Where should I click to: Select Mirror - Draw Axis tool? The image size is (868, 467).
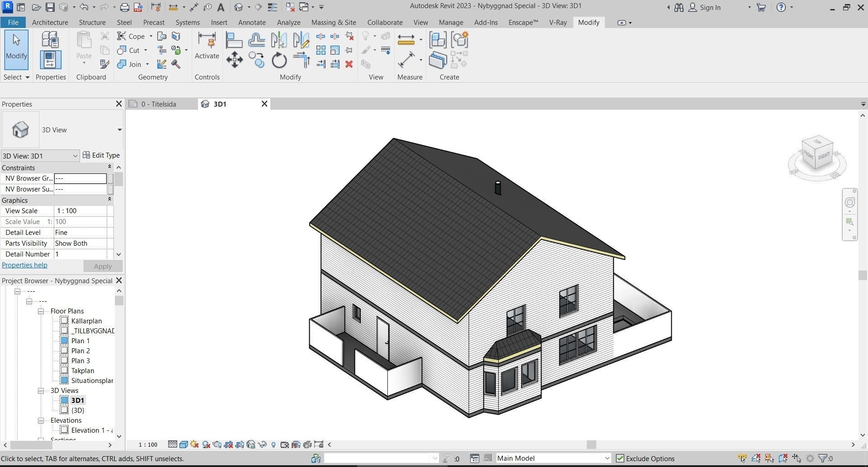click(301, 40)
